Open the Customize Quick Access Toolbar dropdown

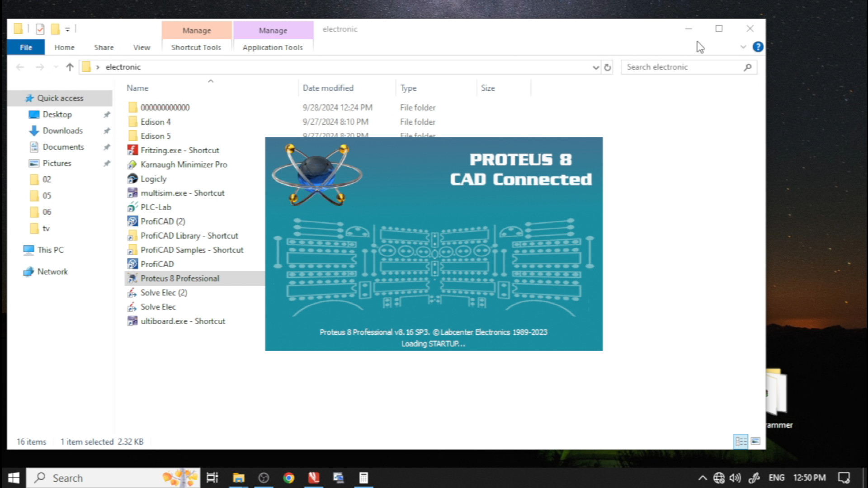[67, 29]
